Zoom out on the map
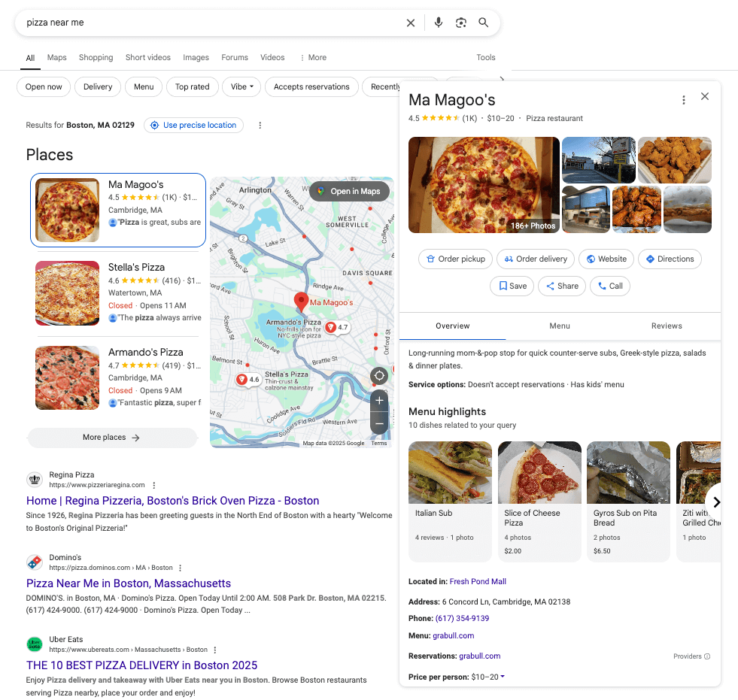 [379, 424]
